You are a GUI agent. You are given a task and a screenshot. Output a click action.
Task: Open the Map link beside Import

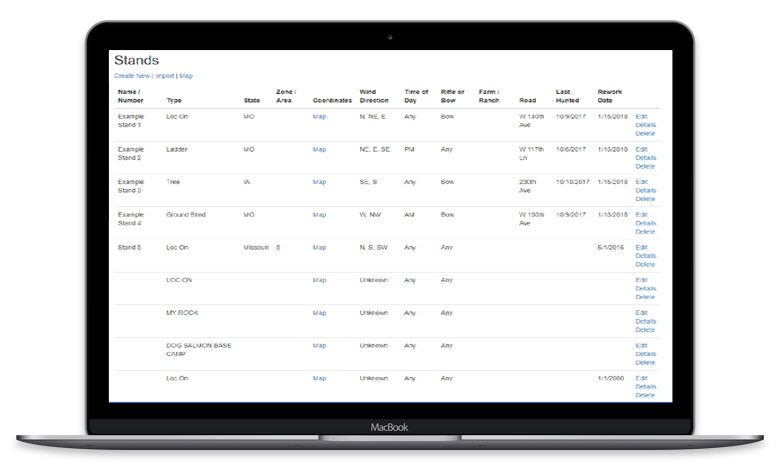click(186, 76)
